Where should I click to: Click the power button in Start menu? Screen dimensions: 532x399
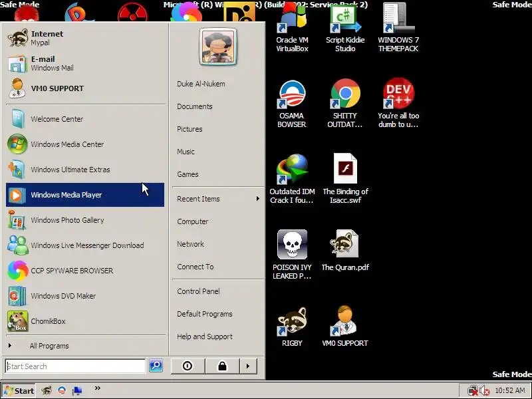(x=188, y=366)
